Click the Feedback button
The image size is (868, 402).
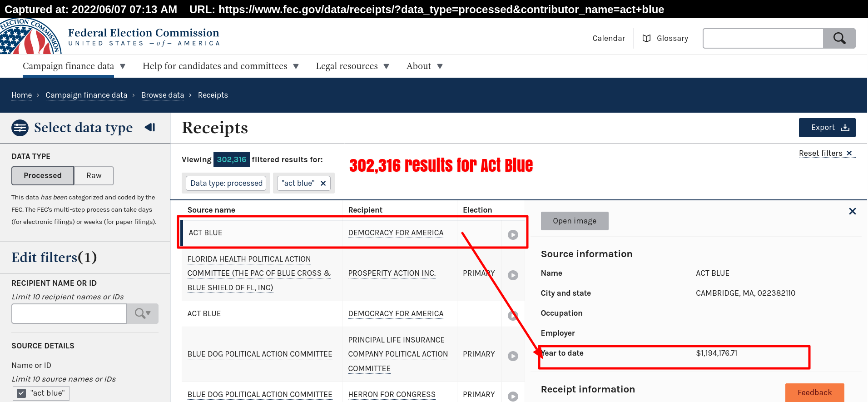[815, 392]
